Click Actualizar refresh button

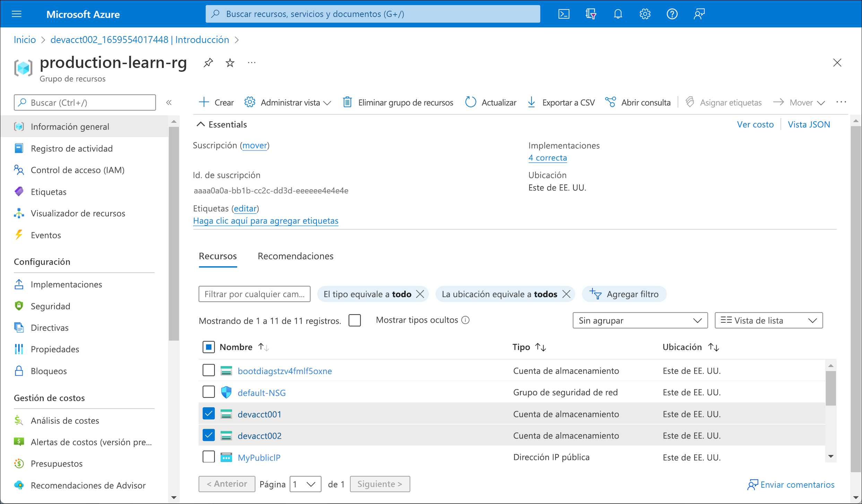pos(491,103)
